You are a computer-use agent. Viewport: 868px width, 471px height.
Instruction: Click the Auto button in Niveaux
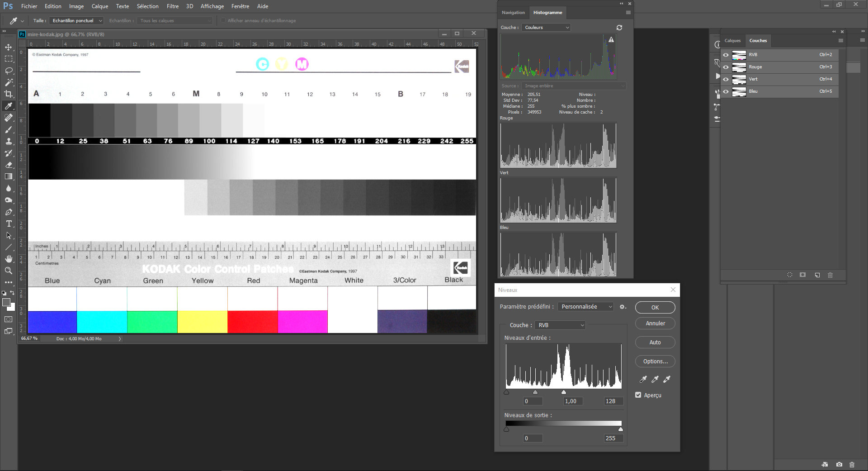point(655,343)
